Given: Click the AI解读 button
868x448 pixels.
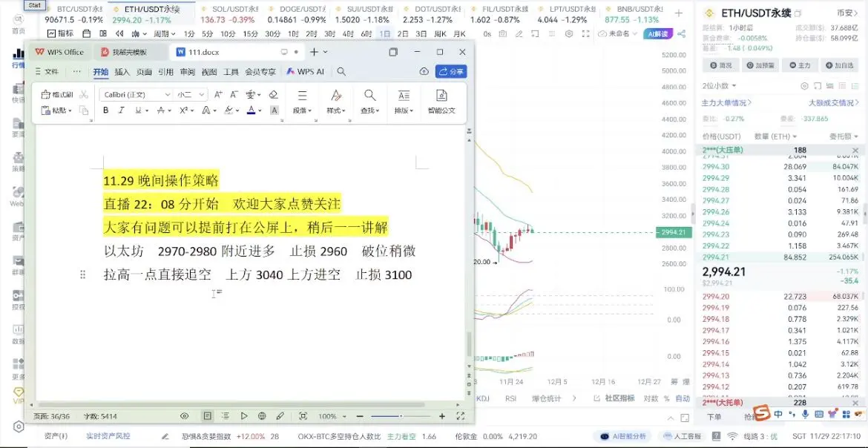Looking at the screenshot, I should pos(657,34).
